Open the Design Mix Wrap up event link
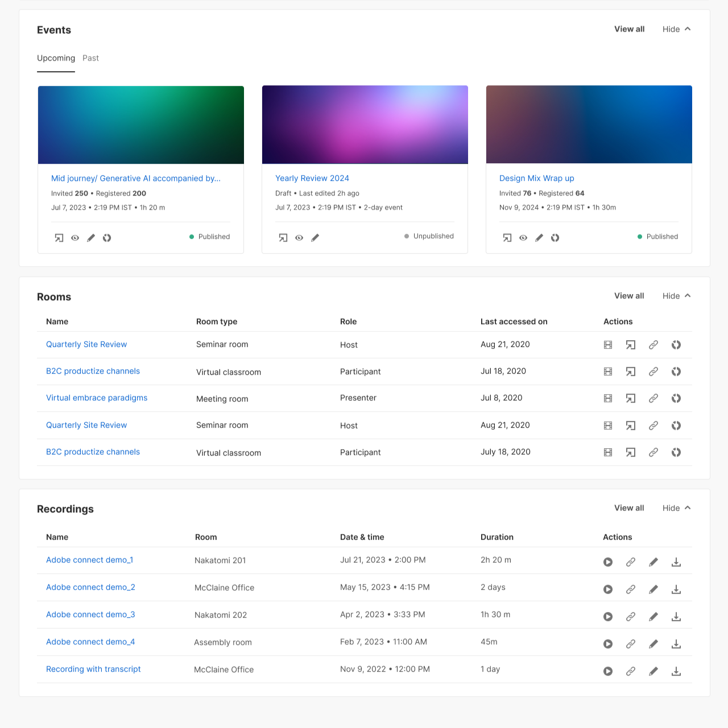Image resolution: width=728 pixels, height=728 pixels. coord(537,178)
